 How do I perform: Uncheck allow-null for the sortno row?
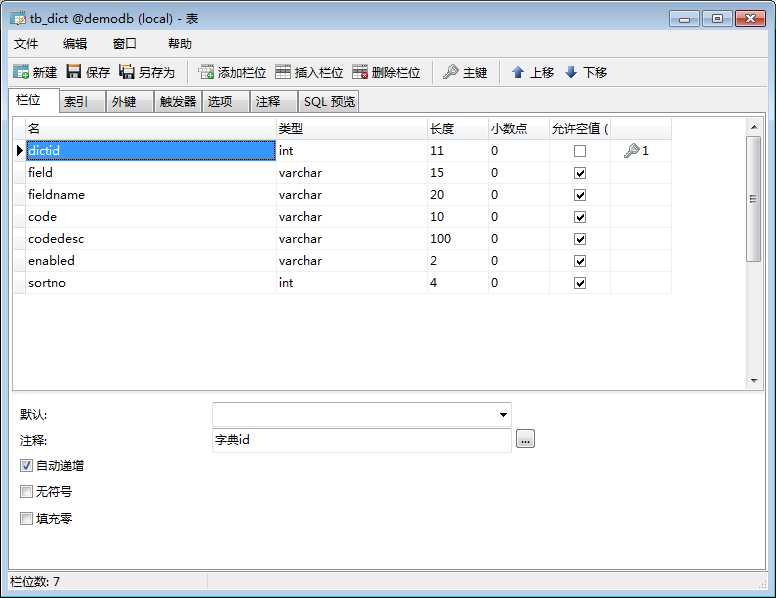[580, 283]
